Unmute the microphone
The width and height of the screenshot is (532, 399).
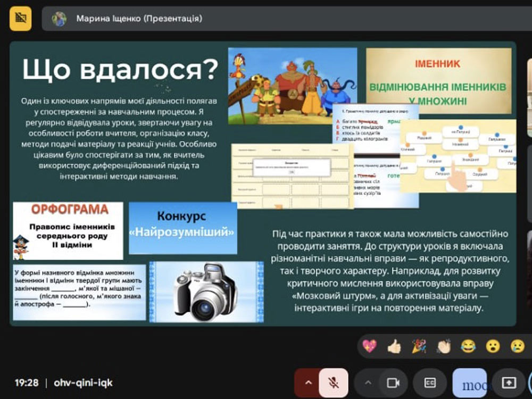(x=334, y=383)
